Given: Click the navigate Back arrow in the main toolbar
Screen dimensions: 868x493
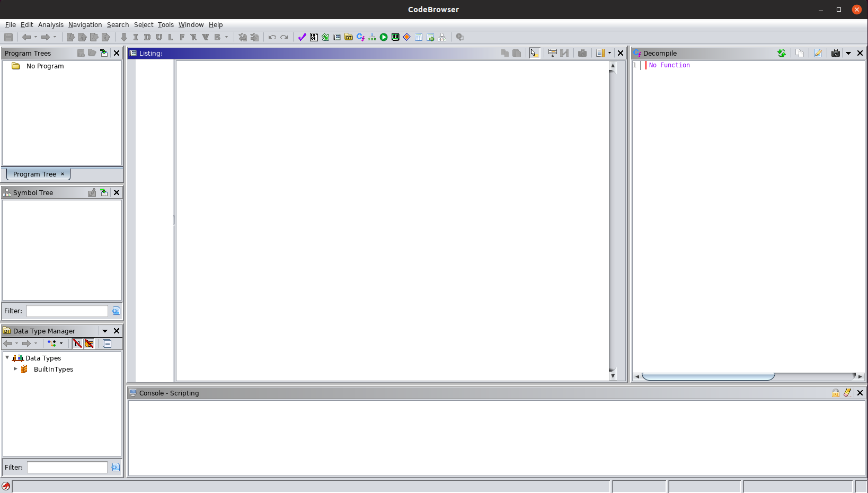Looking at the screenshot, I should [x=26, y=37].
